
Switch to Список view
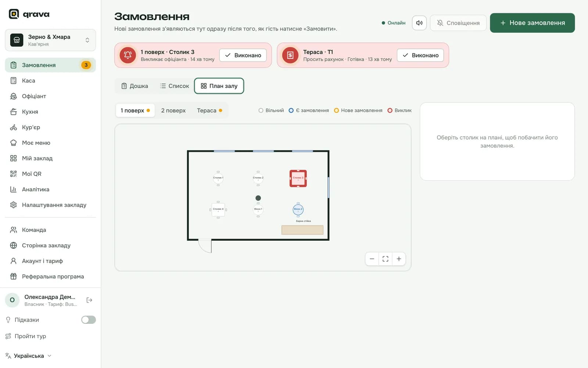click(x=174, y=86)
